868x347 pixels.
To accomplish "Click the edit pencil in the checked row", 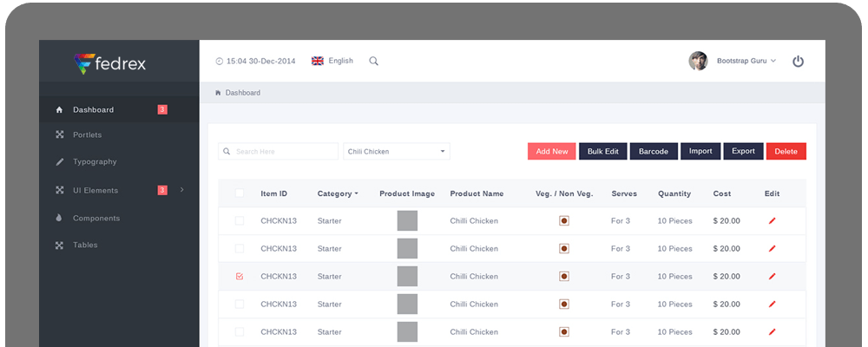I will pyautogui.click(x=773, y=276).
